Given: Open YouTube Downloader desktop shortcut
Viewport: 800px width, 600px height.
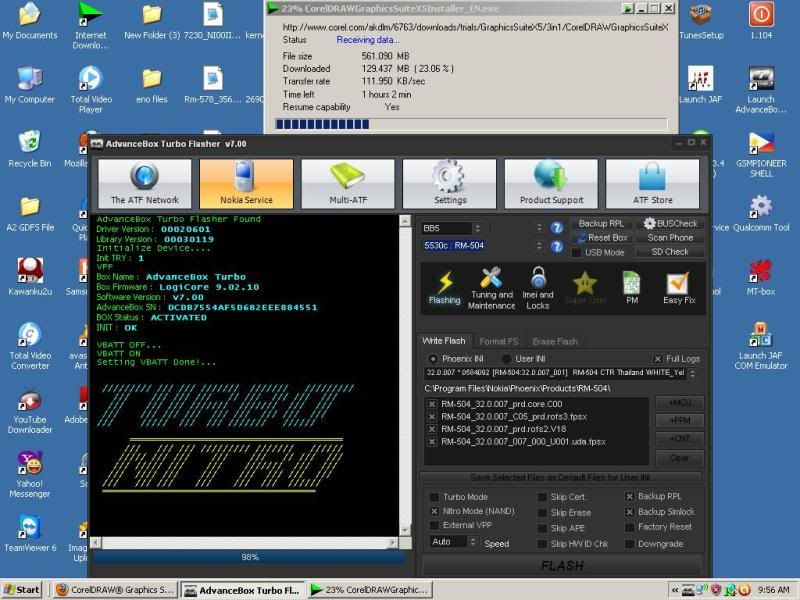Looking at the screenshot, I should click(x=30, y=411).
